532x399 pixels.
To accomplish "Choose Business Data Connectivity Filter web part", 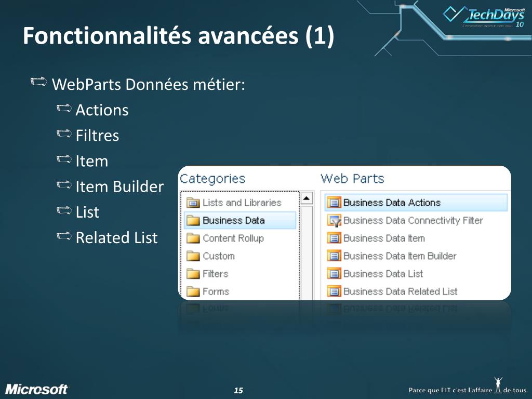I will 416,220.
